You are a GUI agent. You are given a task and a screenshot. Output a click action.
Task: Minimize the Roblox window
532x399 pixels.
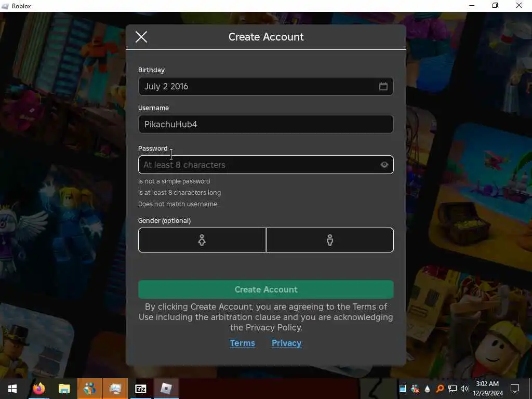point(472,5)
